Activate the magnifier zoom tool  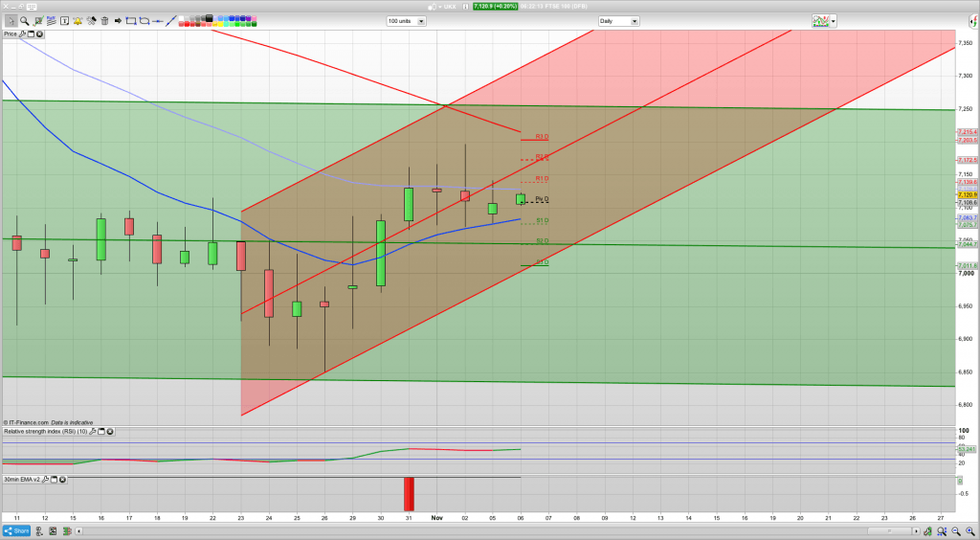point(24,20)
